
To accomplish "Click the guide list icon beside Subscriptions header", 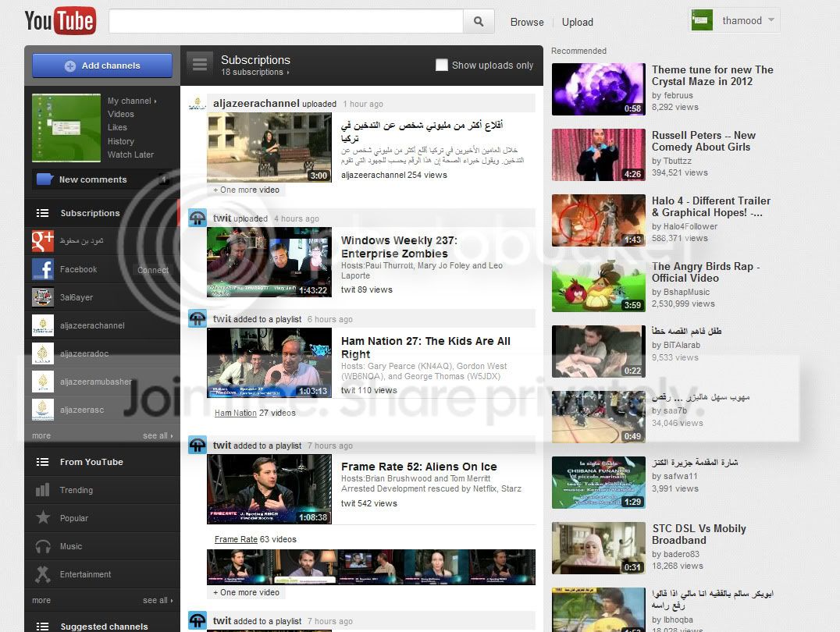I will coord(200,65).
